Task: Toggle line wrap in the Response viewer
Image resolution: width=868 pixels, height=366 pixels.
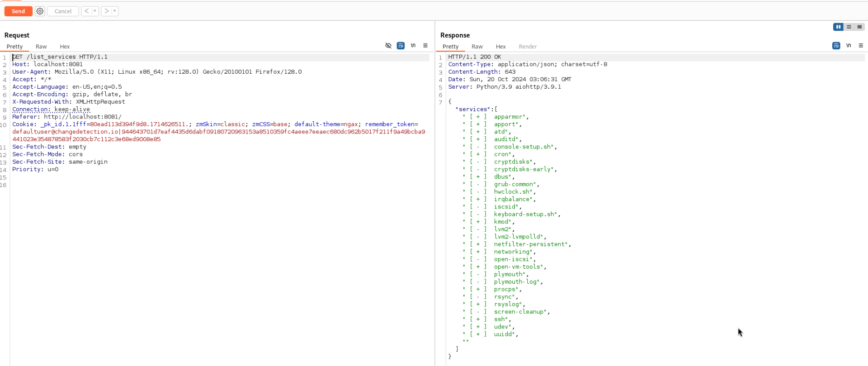Action: coord(836,46)
